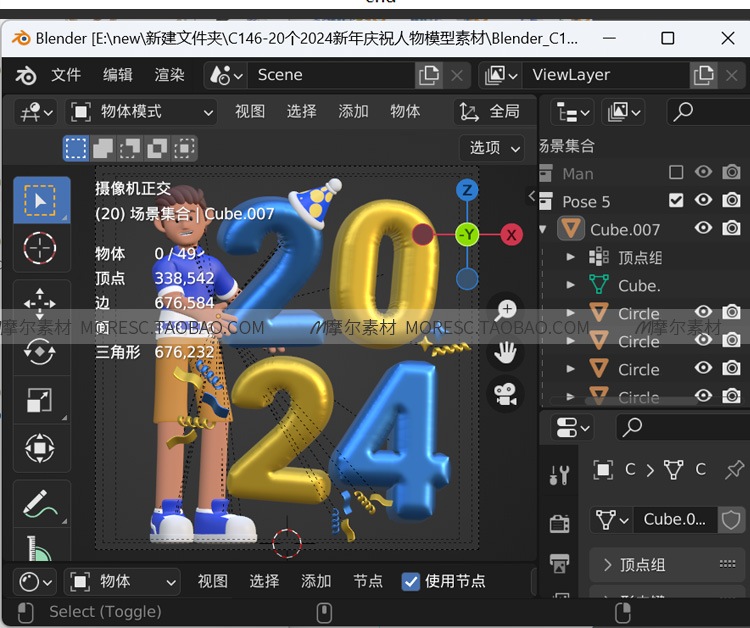Set selection mode to intersect
The height and width of the screenshot is (628, 750).
184,148
